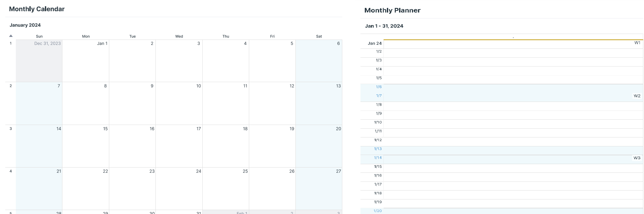Select the January 2024 label
Image resolution: width=644 pixels, height=214 pixels.
(x=25, y=25)
